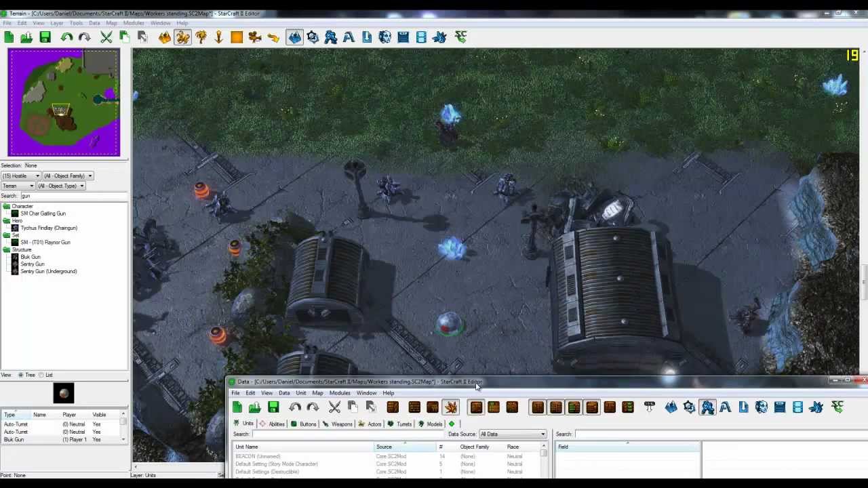
Task: Open Trigger editor gear icon in Terrain toolbar
Action: coord(313,37)
